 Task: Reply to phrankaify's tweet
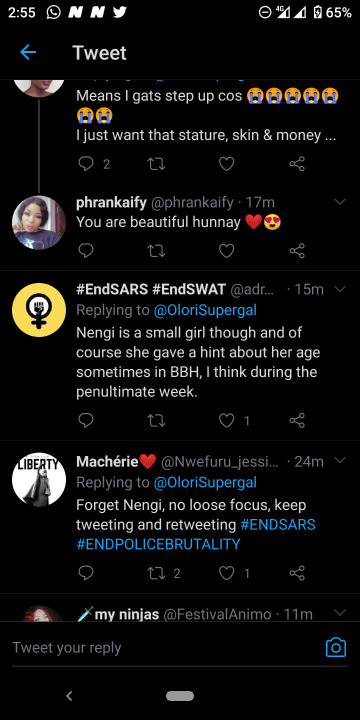pos(86,251)
